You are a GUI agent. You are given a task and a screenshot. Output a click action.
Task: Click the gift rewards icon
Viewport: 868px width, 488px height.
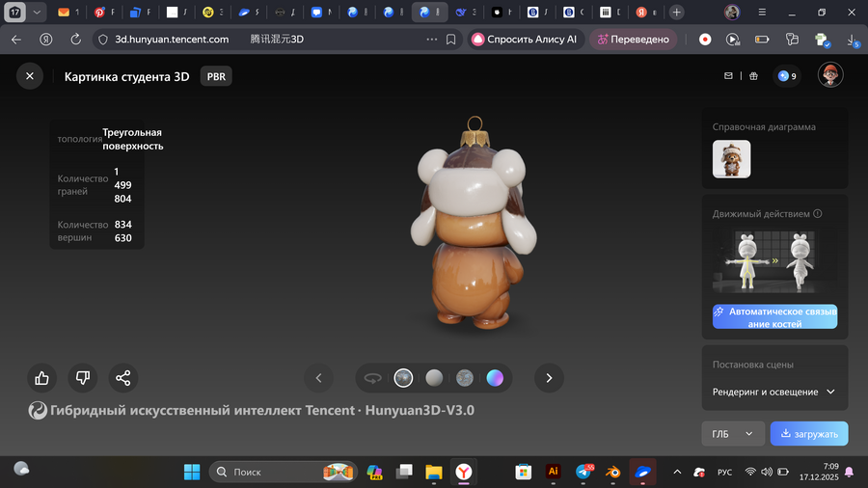coord(754,76)
